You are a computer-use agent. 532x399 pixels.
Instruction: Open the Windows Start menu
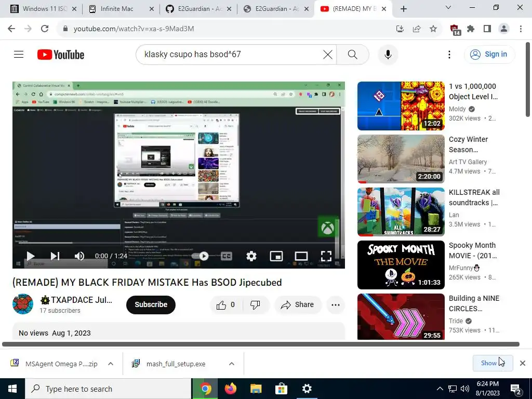12,389
